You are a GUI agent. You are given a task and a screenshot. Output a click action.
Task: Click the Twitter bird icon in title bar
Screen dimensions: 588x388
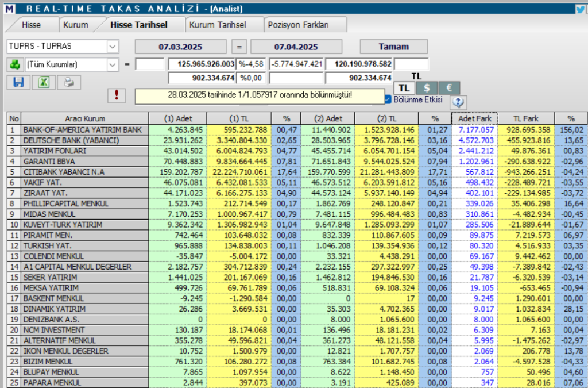click(581, 9)
